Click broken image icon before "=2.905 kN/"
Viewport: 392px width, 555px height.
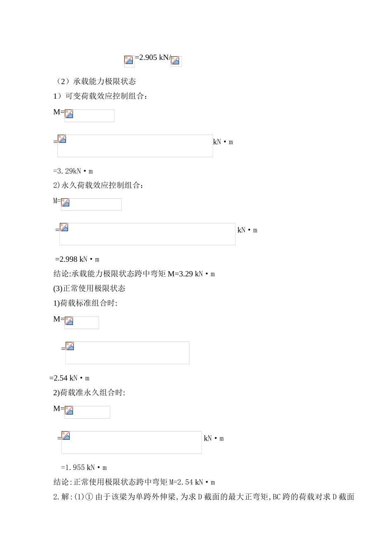[129, 61]
